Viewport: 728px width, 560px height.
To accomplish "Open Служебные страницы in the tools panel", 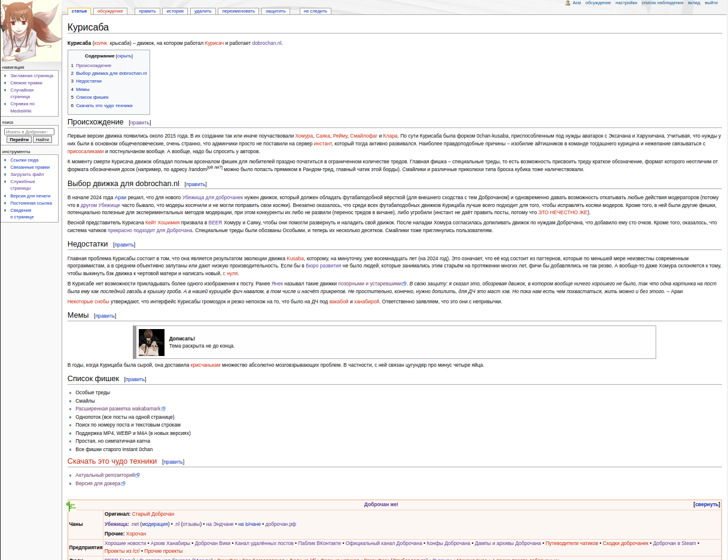I will pyautogui.click(x=23, y=185).
